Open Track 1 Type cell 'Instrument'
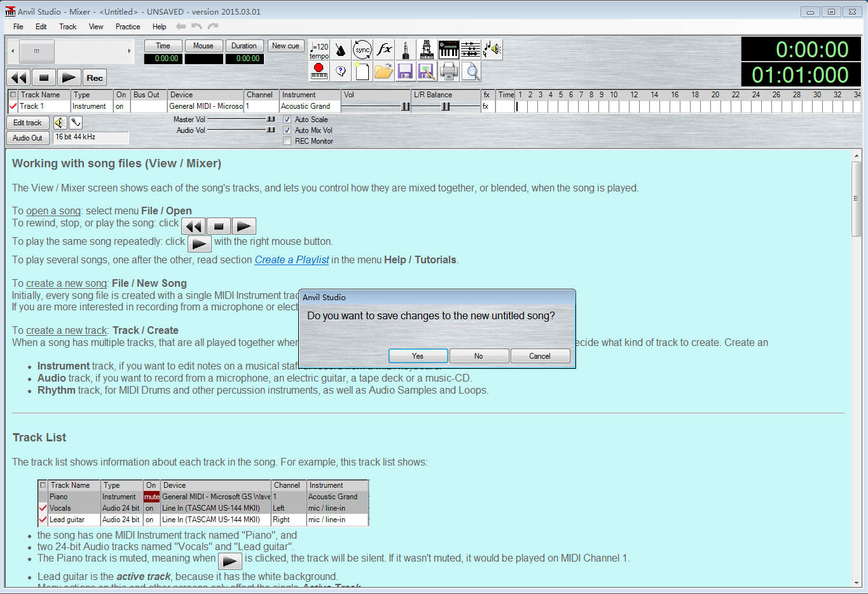868x594 pixels. tap(92, 106)
